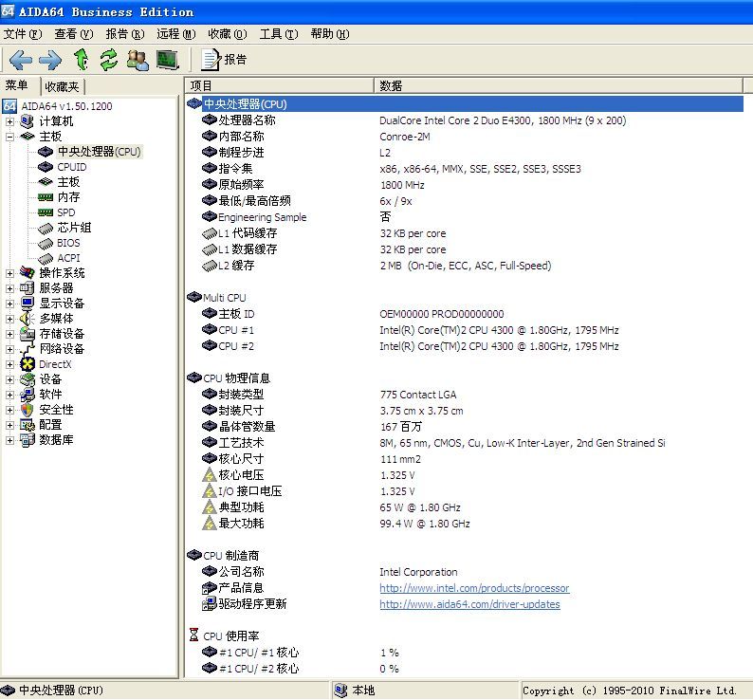
Task: Expand the 计算机 tree node
Action: (9, 121)
